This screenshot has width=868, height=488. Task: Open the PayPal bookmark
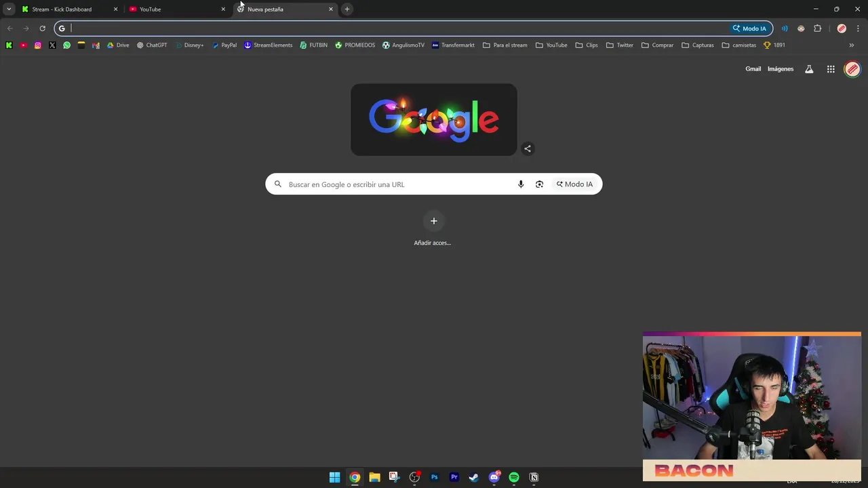point(224,45)
